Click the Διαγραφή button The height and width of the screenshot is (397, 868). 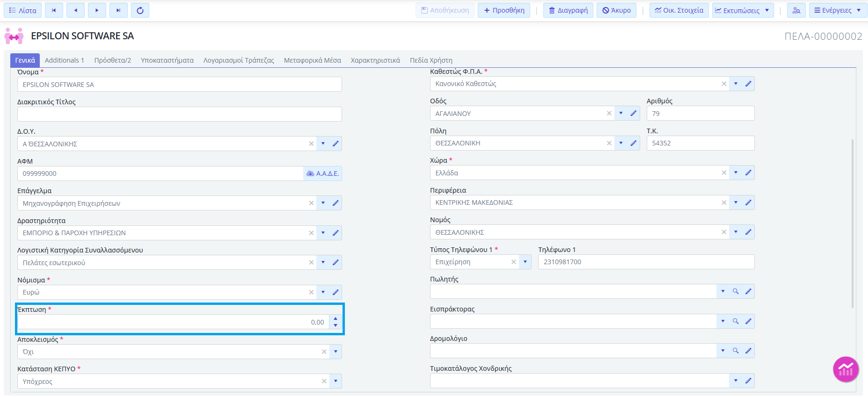568,10
